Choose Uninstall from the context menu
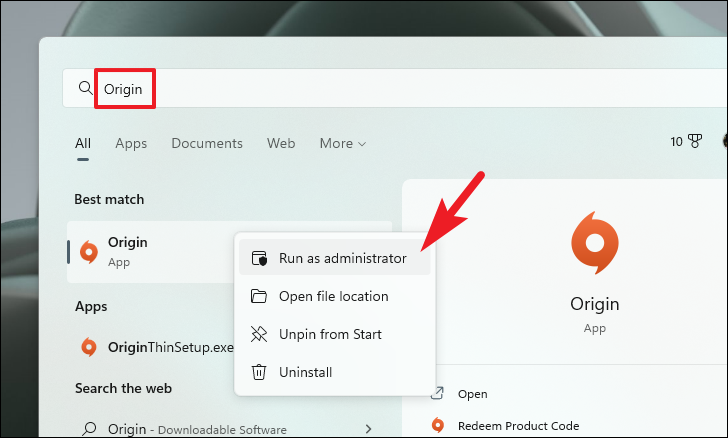The image size is (728, 438). point(334,372)
